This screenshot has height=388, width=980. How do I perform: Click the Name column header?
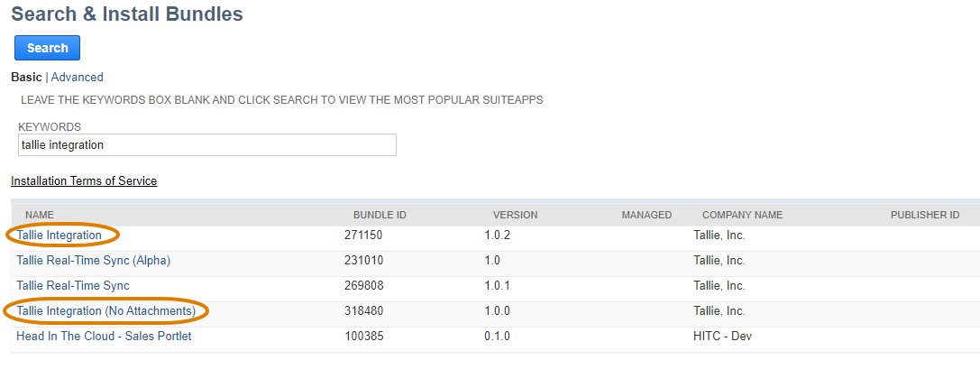(40, 215)
